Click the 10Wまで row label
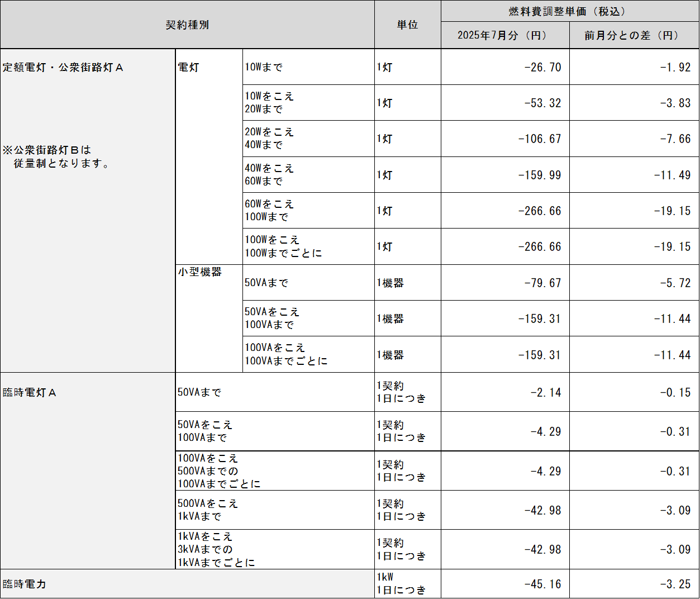The image size is (700, 599). [264, 67]
